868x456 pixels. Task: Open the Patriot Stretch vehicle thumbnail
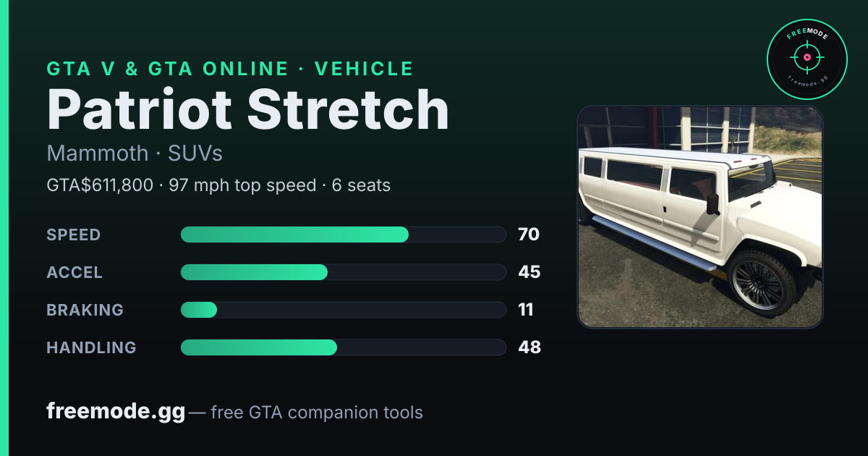point(700,217)
